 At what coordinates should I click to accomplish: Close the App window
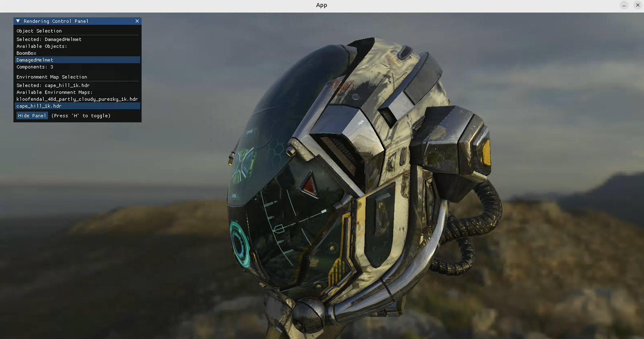click(638, 5)
